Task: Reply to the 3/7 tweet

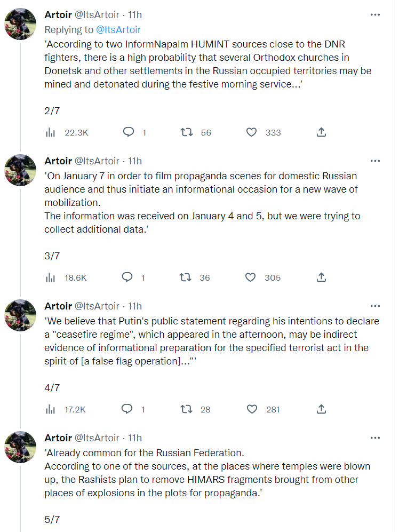Action: click(127, 277)
